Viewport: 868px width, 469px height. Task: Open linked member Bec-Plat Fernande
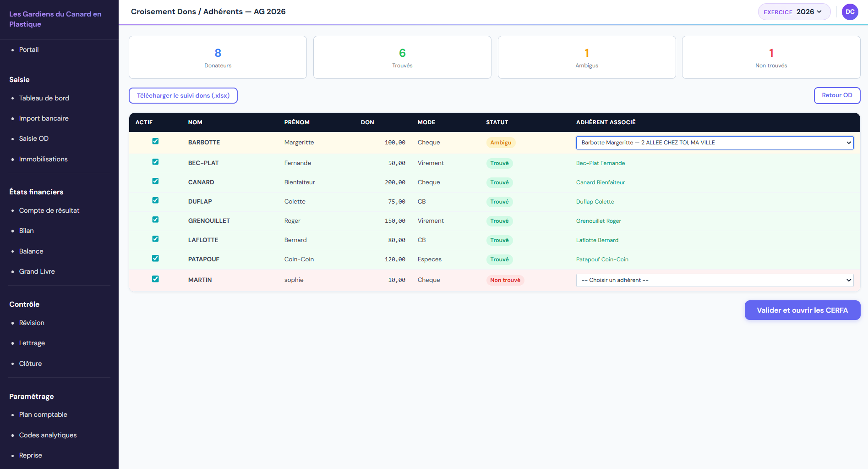[600, 163]
